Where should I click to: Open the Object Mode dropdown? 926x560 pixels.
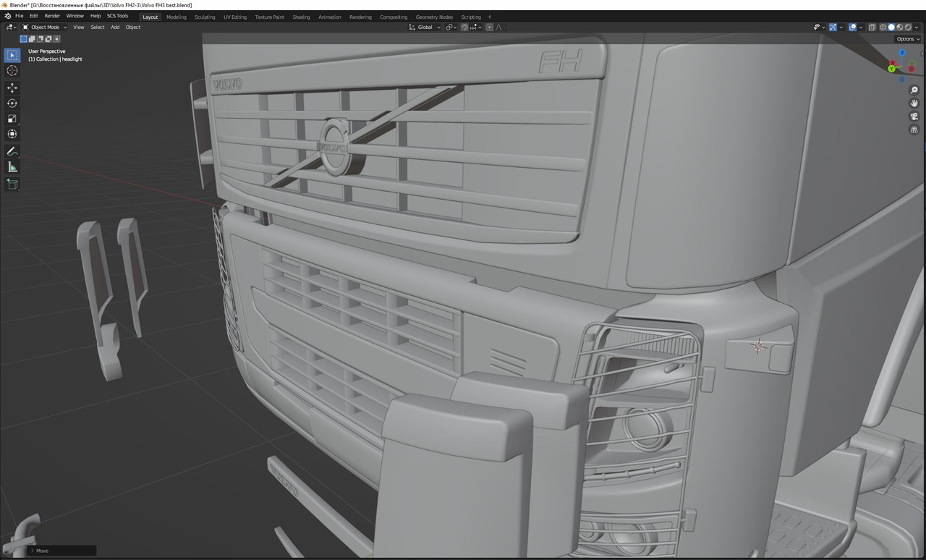click(44, 27)
